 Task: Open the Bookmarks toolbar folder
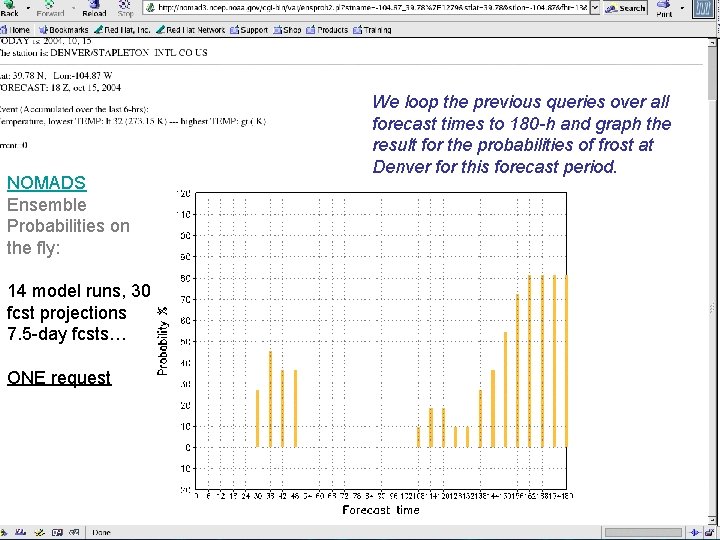(x=63, y=30)
